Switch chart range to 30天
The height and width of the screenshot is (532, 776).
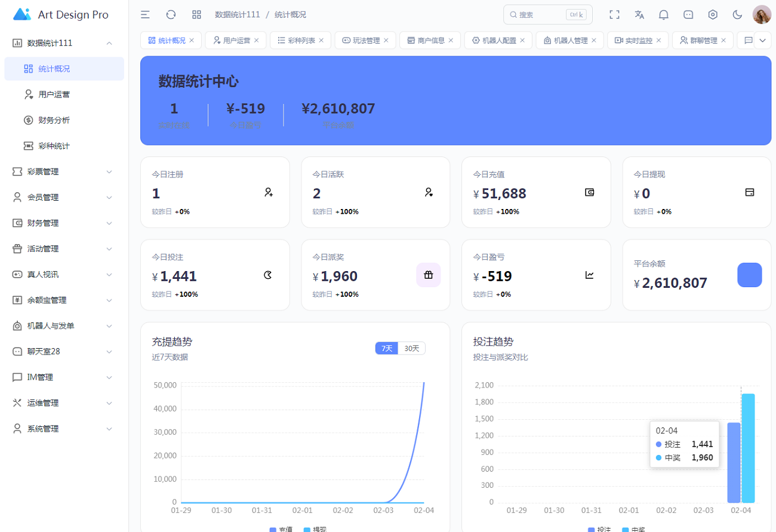pos(412,348)
